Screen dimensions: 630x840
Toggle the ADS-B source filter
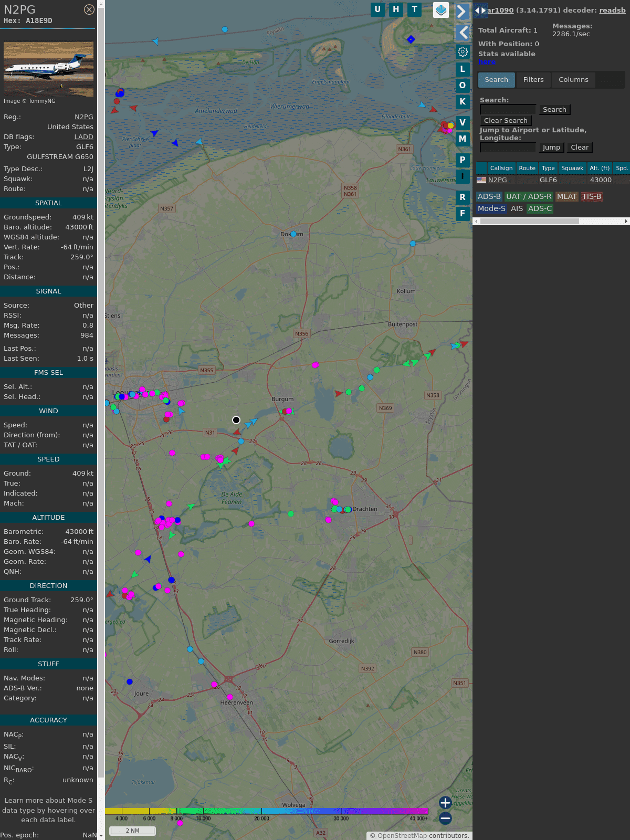point(489,196)
